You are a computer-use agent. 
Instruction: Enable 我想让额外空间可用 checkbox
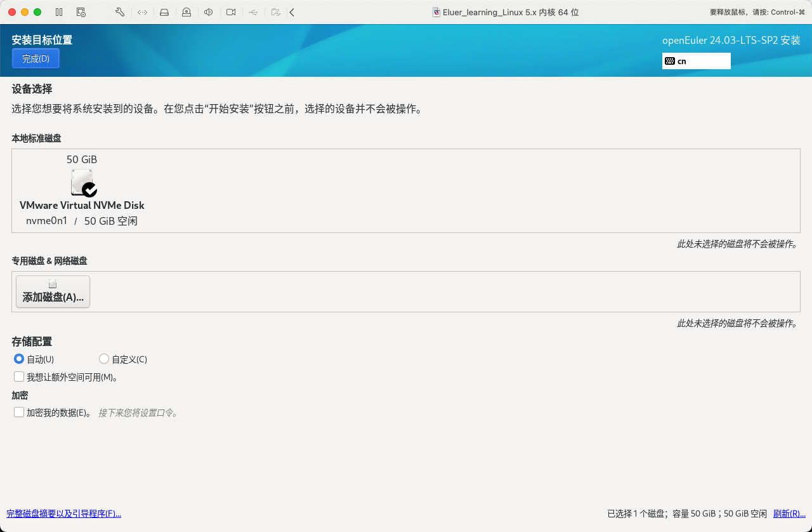(x=19, y=376)
